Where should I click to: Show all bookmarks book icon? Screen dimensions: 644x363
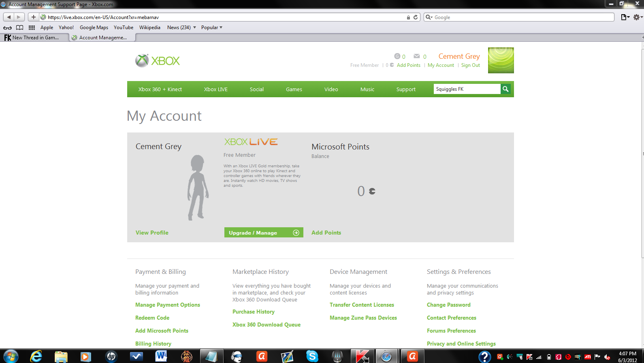coord(19,28)
